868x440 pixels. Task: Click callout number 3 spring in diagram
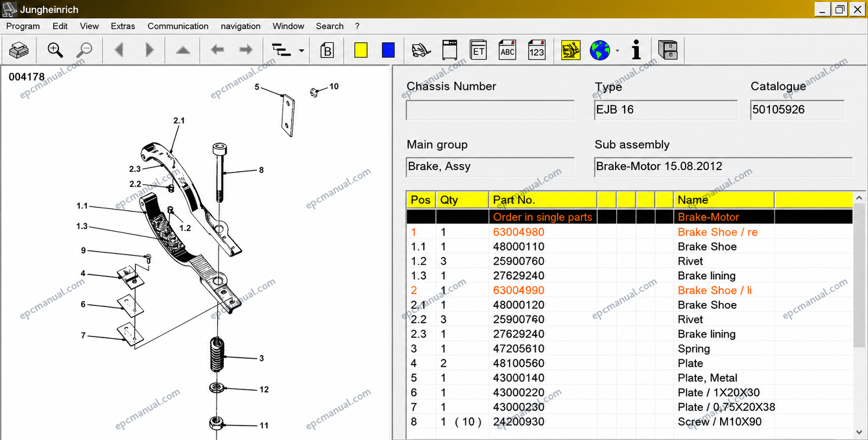pyautogui.click(x=261, y=358)
